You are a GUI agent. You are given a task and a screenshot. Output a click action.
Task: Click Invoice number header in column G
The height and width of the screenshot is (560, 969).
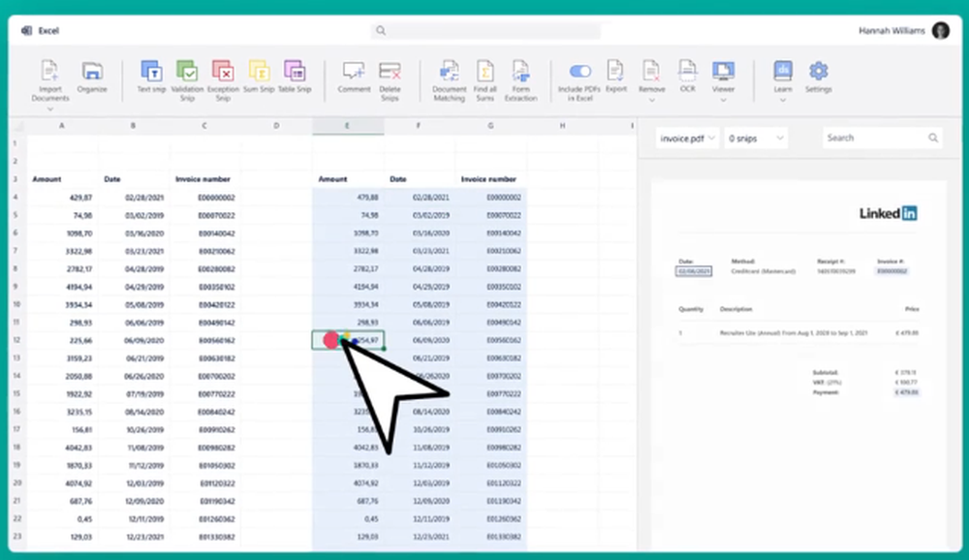click(488, 179)
